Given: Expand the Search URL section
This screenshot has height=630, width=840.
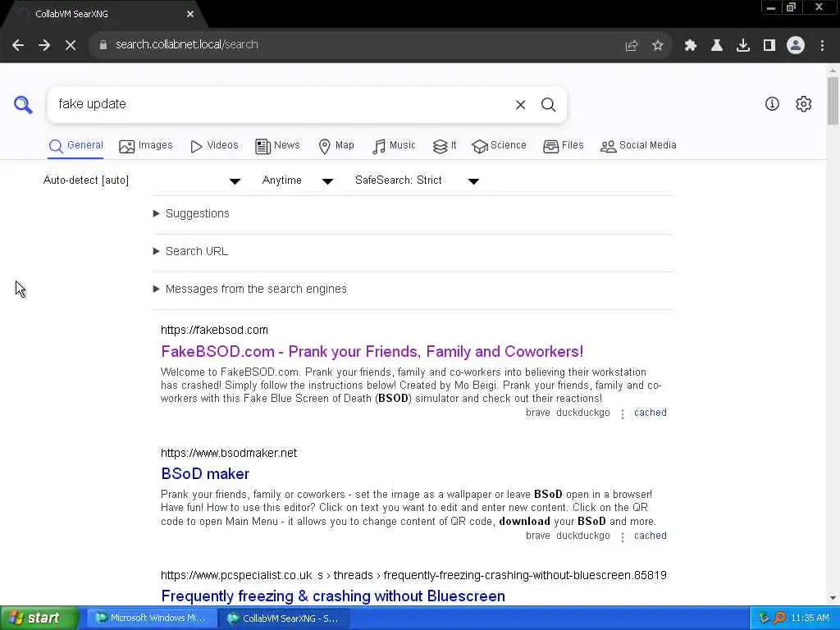Looking at the screenshot, I should coord(190,251).
